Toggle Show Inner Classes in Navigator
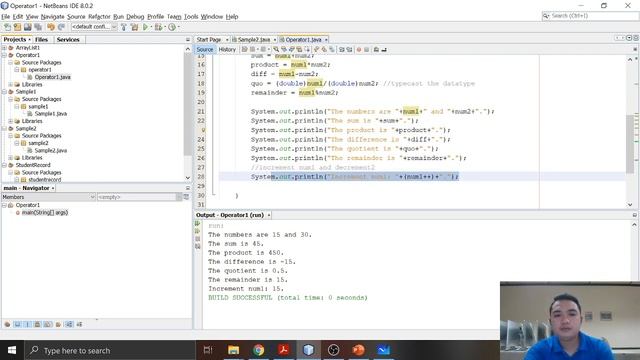The width and height of the screenshot is (640, 360). click(48, 324)
